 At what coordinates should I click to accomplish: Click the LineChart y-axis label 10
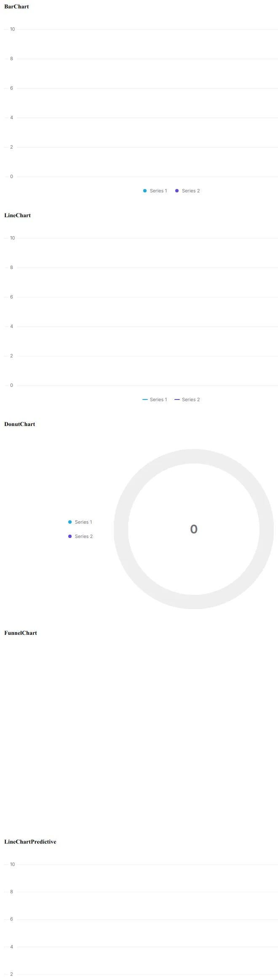(x=12, y=238)
